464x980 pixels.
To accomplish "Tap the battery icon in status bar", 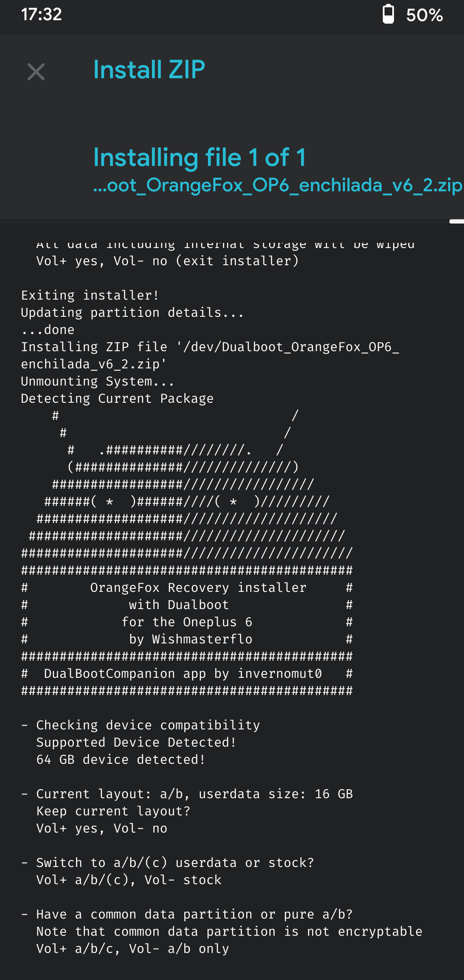I will pos(388,15).
